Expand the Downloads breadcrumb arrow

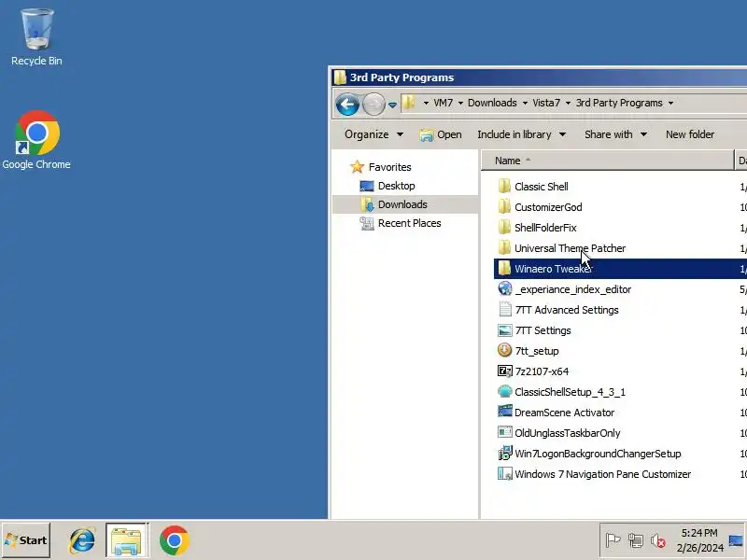tap(525, 103)
